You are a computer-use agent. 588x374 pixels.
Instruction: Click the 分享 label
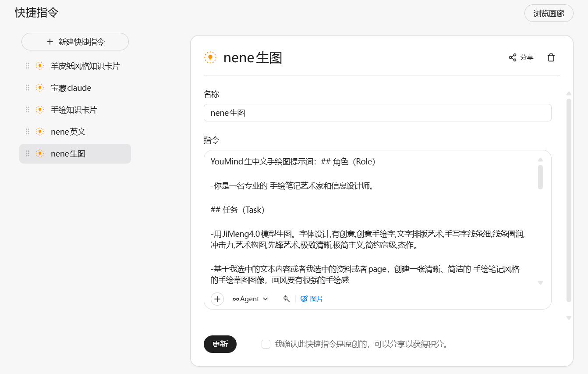[527, 57]
